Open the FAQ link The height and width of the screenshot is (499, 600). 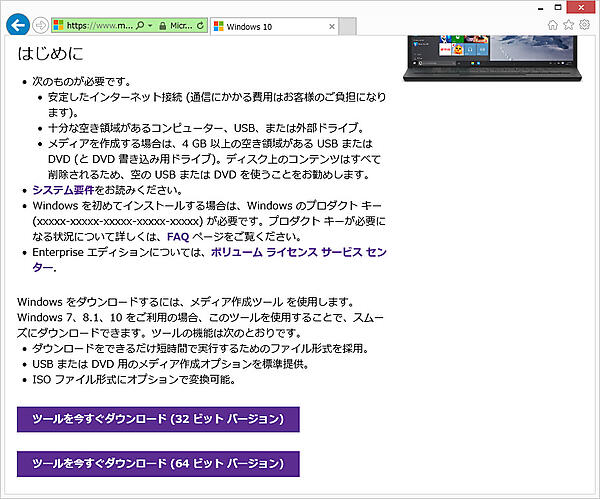pyautogui.click(x=178, y=237)
